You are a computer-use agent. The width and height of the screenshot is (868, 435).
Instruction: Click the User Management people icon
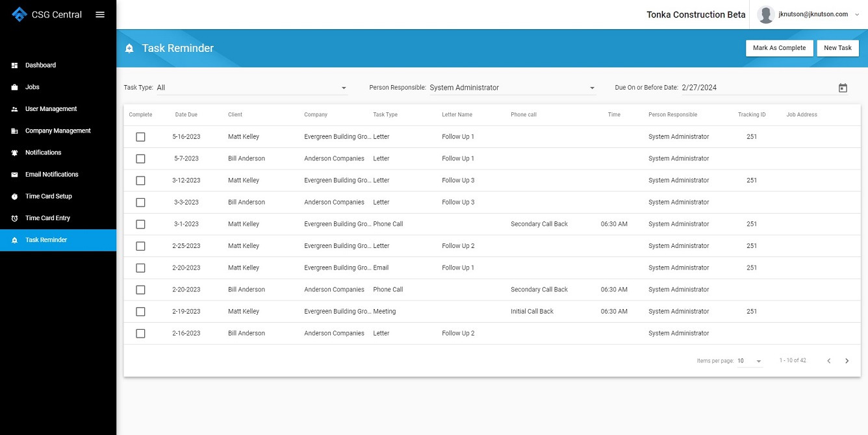14,109
